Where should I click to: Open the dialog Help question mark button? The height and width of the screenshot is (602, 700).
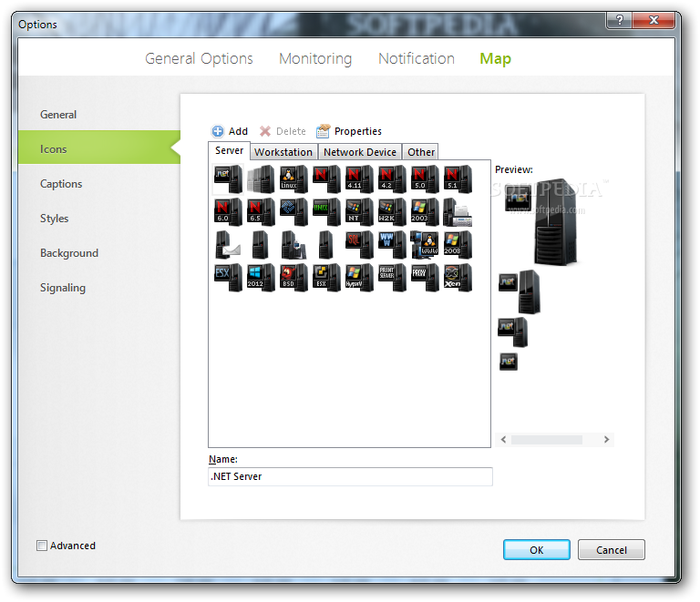point(619,20)
